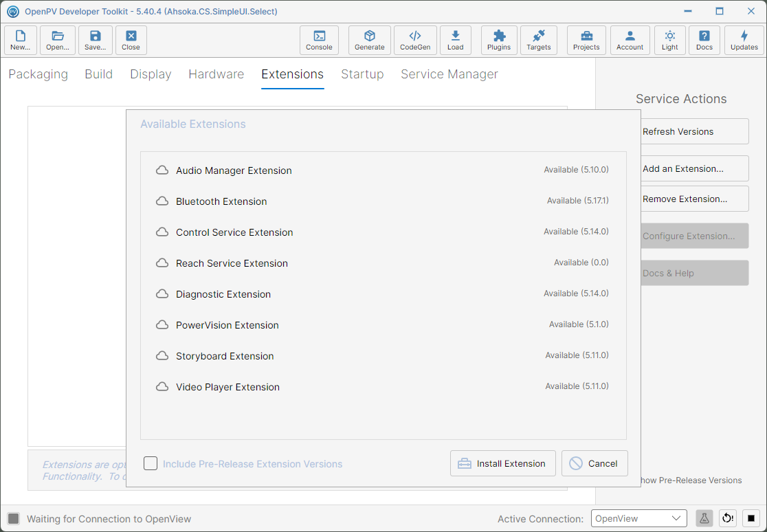Click cloud icon beside PowerVision Extension
Viewport: 767px width, 532px height.
[162, 325]
